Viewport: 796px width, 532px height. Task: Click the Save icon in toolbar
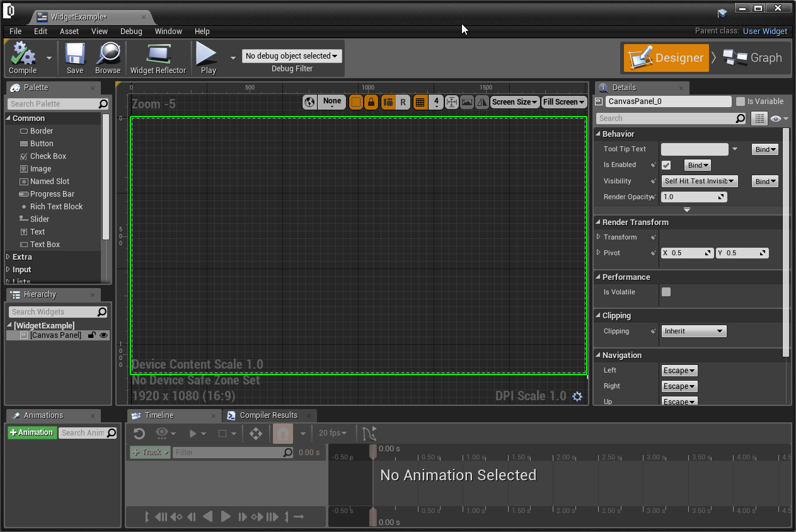[75, 54]
